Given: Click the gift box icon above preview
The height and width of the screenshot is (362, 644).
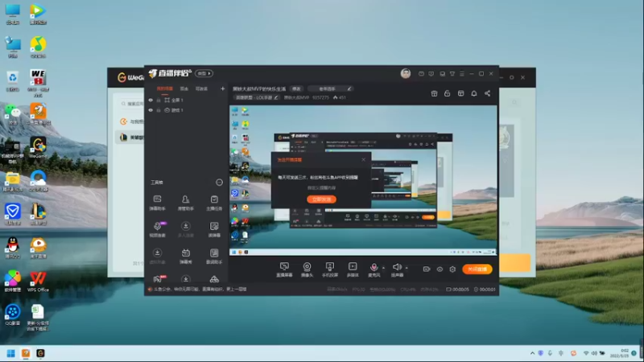Looking at the screenshot, I should coord(434,93).
